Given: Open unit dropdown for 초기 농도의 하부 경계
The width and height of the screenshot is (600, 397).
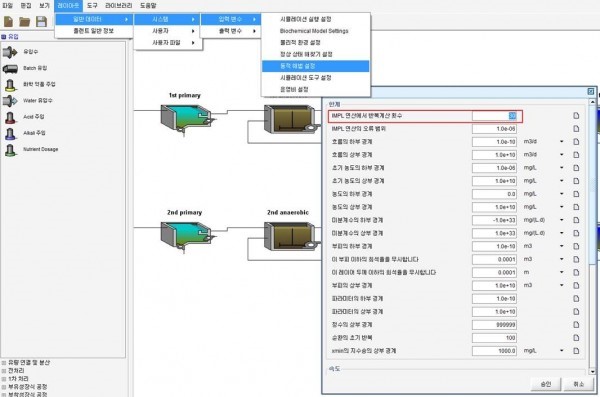Looking at the screenshot, I should [562, 168].
